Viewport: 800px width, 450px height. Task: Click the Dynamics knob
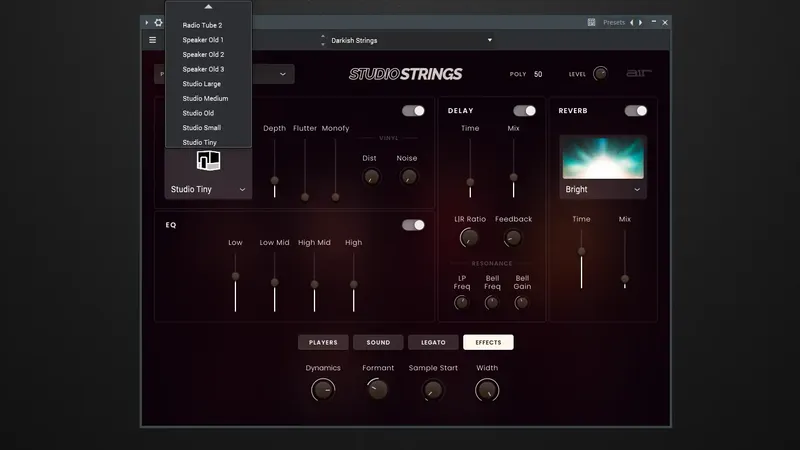323,390
